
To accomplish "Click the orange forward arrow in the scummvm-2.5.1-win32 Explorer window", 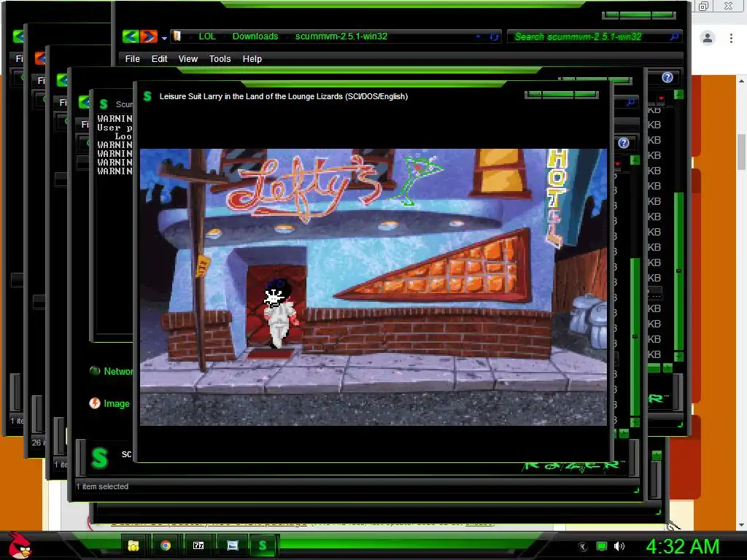I will click(149, 36).
